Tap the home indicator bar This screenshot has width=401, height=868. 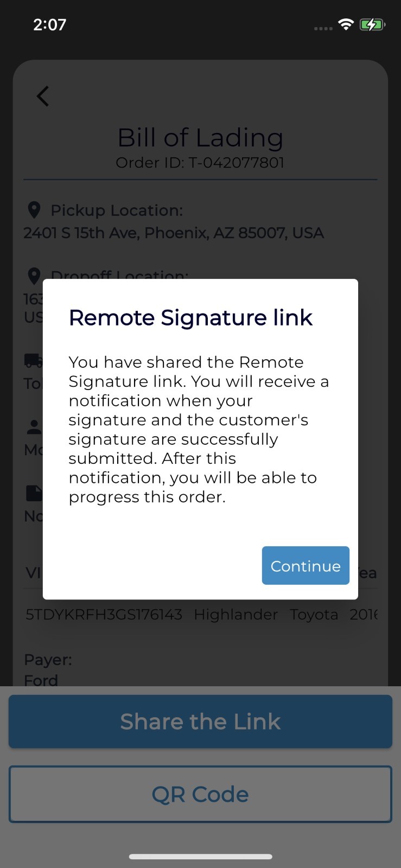pos(200,857)
